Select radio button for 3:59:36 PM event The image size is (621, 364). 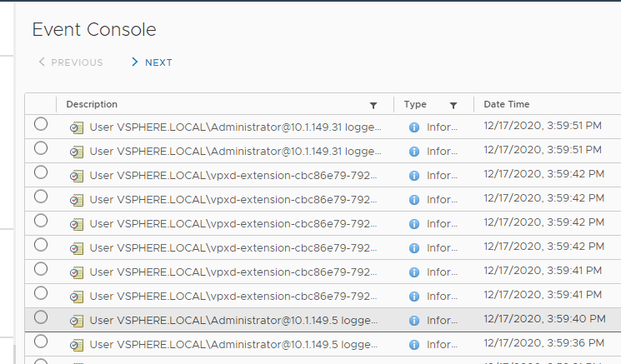(41, 342)
